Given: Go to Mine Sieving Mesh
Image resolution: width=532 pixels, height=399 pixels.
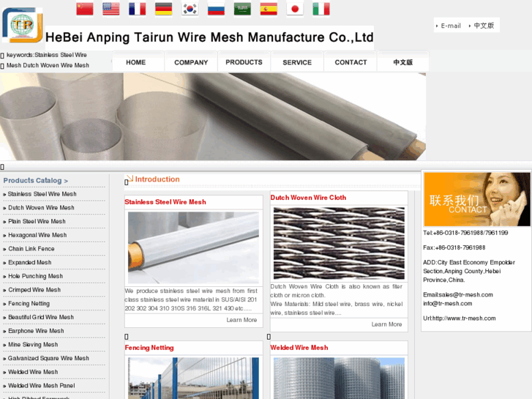Looking at the screenshot, I should [33, 345].
